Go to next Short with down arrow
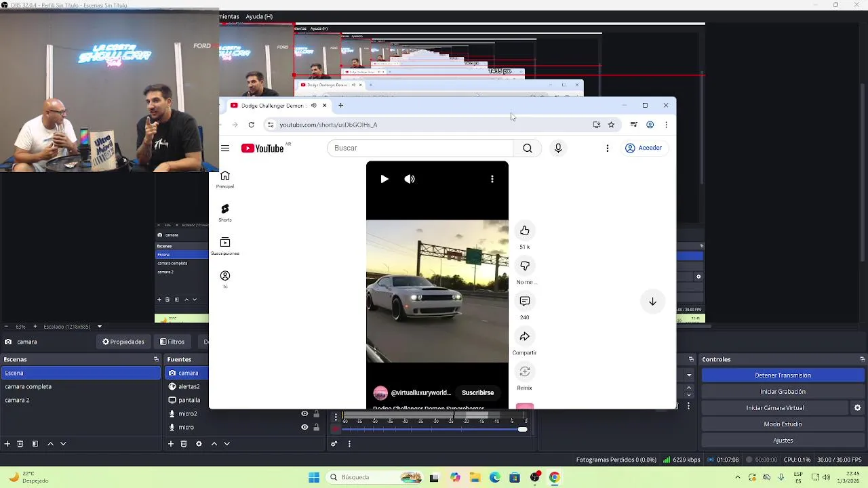Viewport: 868px width, 488px height. point(652,302)
